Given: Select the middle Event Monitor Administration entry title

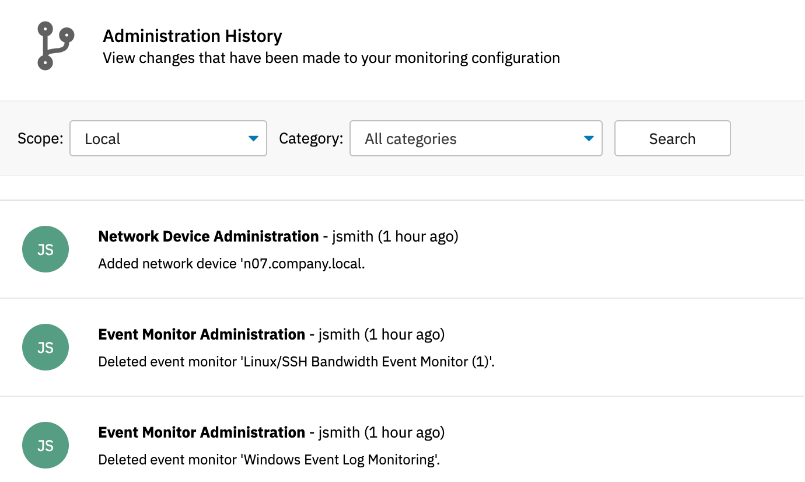Looking at the screenshot, I should coord(202,334).
